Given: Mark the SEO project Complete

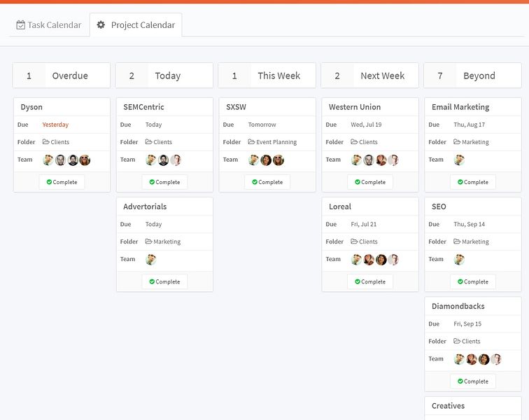Looking at the screenshot, I should pos(473,281).
